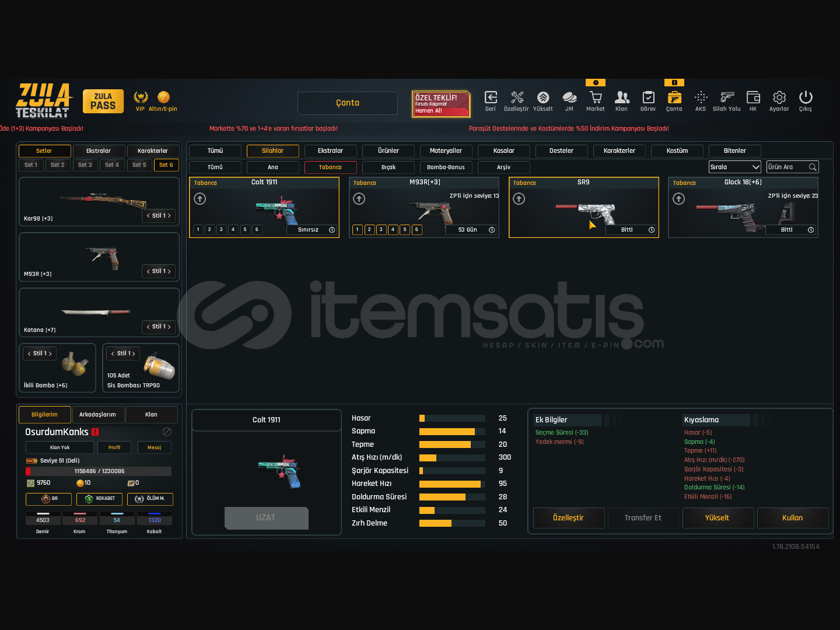Toggle set slot 5 on M93R[+3] card
Screen dimensions: 840x630
click(x=405, y=230)
